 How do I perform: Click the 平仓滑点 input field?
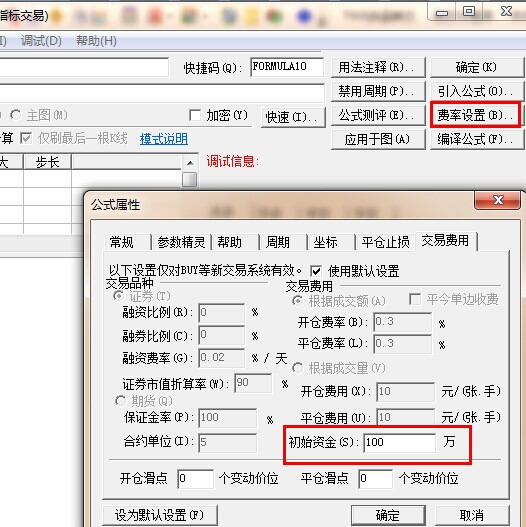coord(375,479)
